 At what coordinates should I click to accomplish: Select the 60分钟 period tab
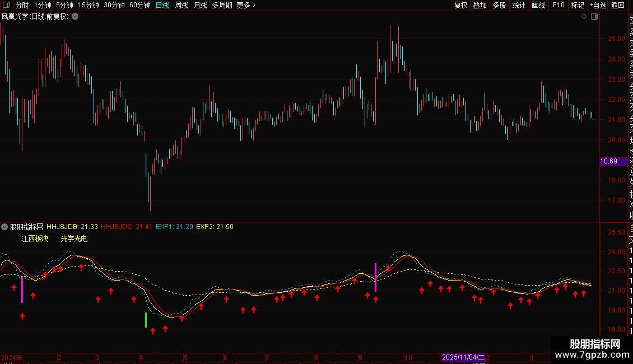[140, 5]
